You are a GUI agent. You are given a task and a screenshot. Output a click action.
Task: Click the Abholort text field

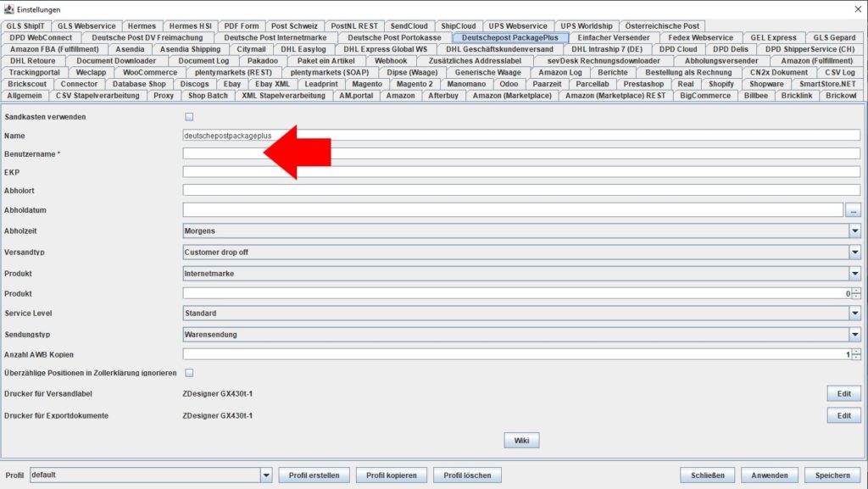tap(521, 191)
